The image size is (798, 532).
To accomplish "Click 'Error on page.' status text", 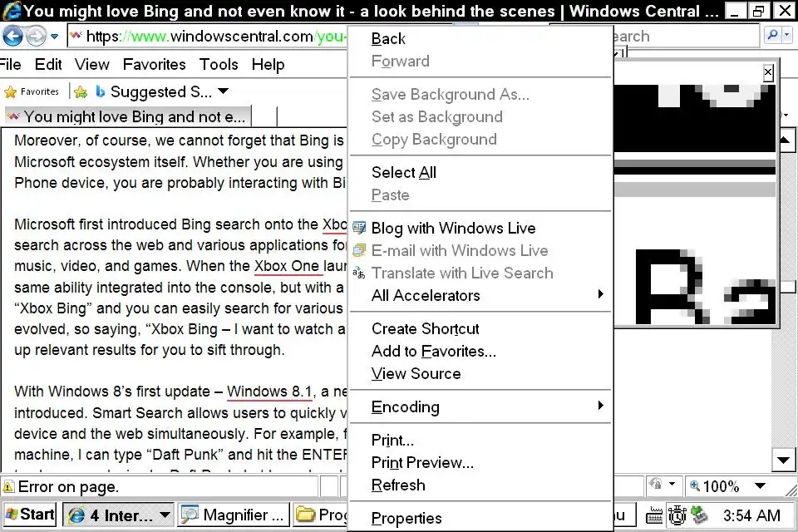I will (68, 487).
